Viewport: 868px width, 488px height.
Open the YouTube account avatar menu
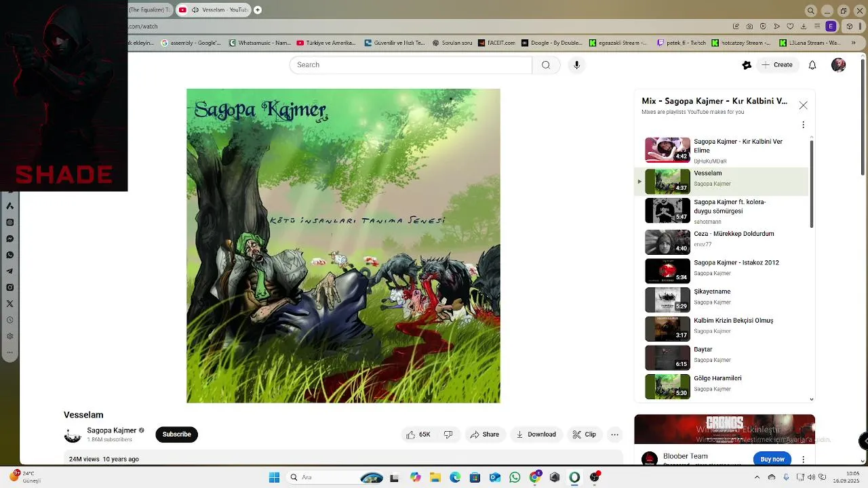point(839,65)
